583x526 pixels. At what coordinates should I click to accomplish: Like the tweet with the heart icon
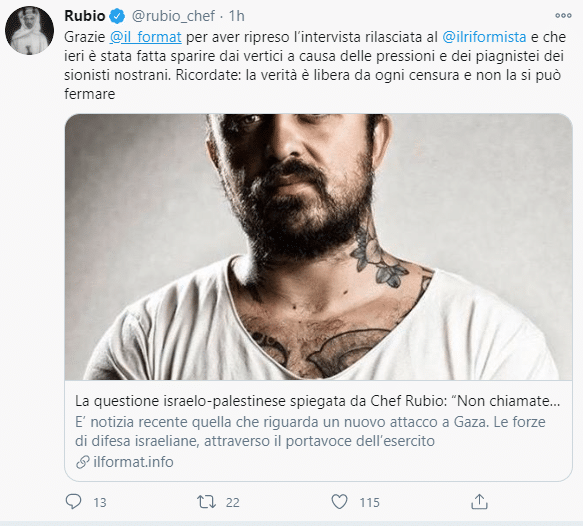(x=339, y=502)
